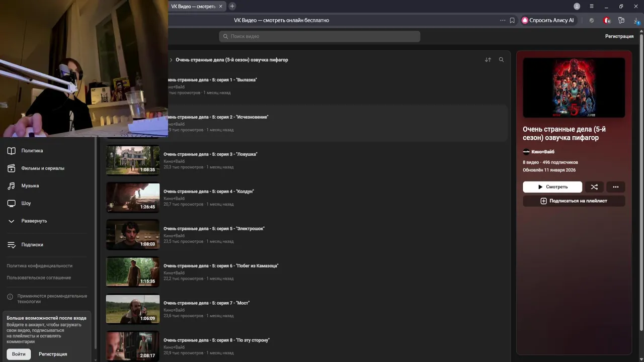Image resolution: width=644 pixels, height=362 pixels.
Task: Sort the playlist with the arrows icon
Action: tap(488, 60)
